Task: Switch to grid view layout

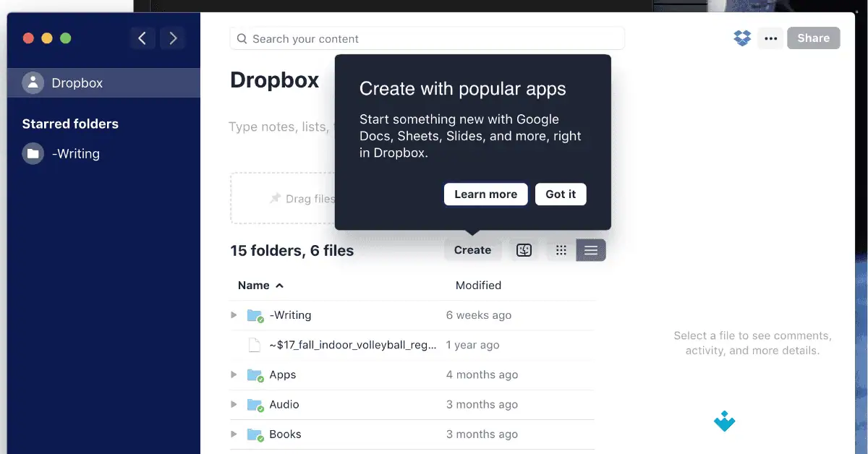Action: (x=561, y=249)
